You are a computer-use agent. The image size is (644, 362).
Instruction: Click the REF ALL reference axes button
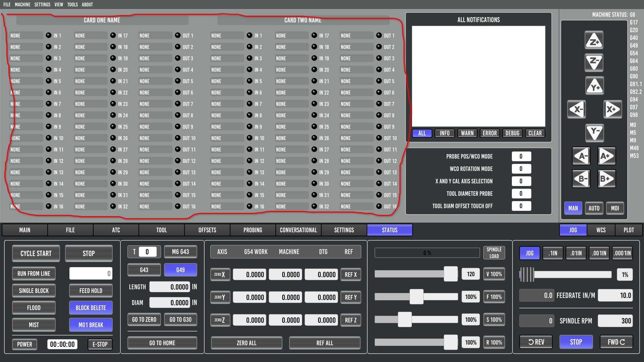click(325, 343)
